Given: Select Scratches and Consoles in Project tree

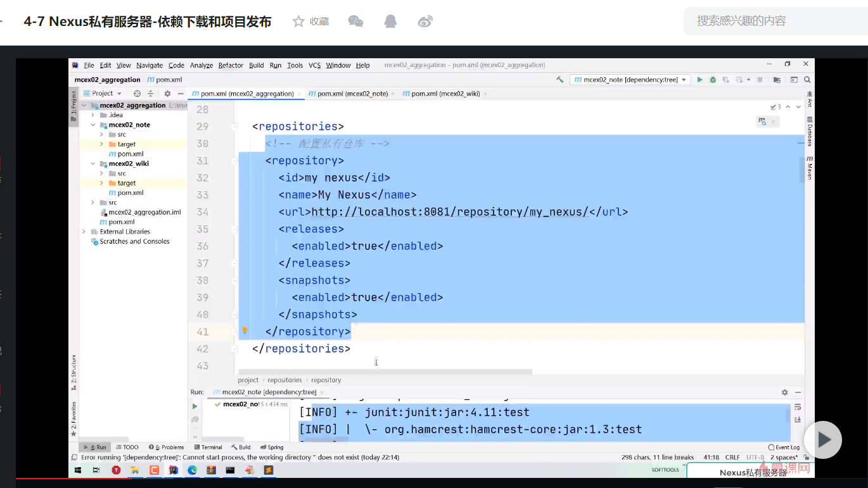Looking at the screenshot, I should pos(131,241).
